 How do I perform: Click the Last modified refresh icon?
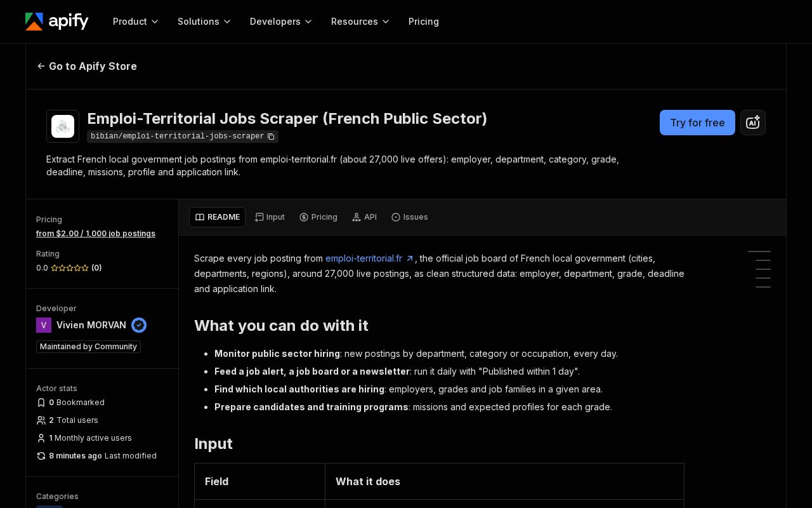pos(41,456)
